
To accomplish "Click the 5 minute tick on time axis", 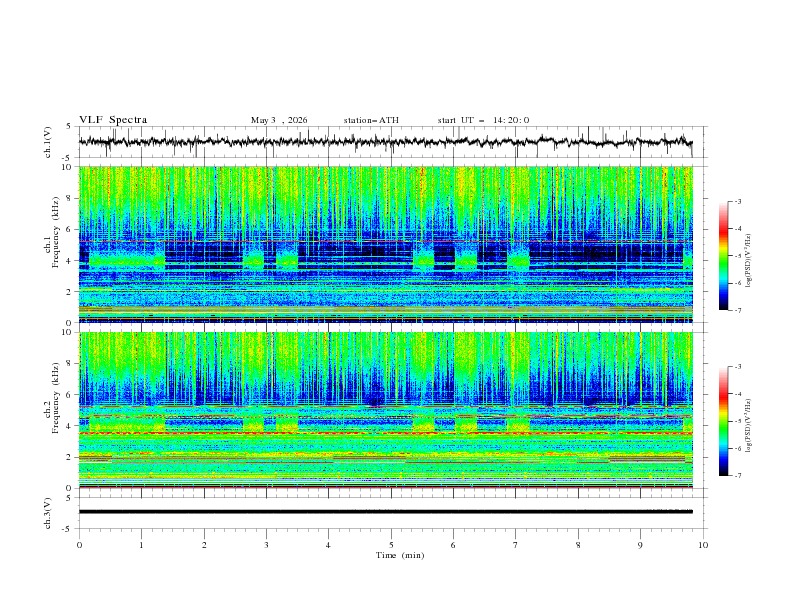I will click(x=391, y=545).
